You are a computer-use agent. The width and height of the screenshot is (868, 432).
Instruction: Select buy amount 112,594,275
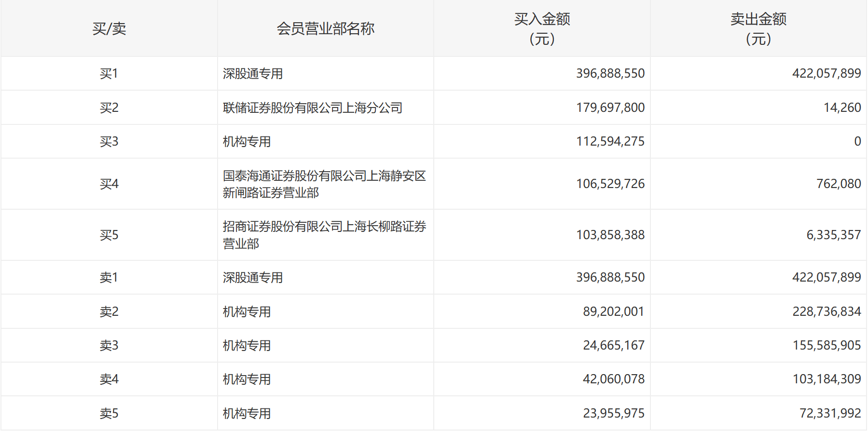pos(610,141)
